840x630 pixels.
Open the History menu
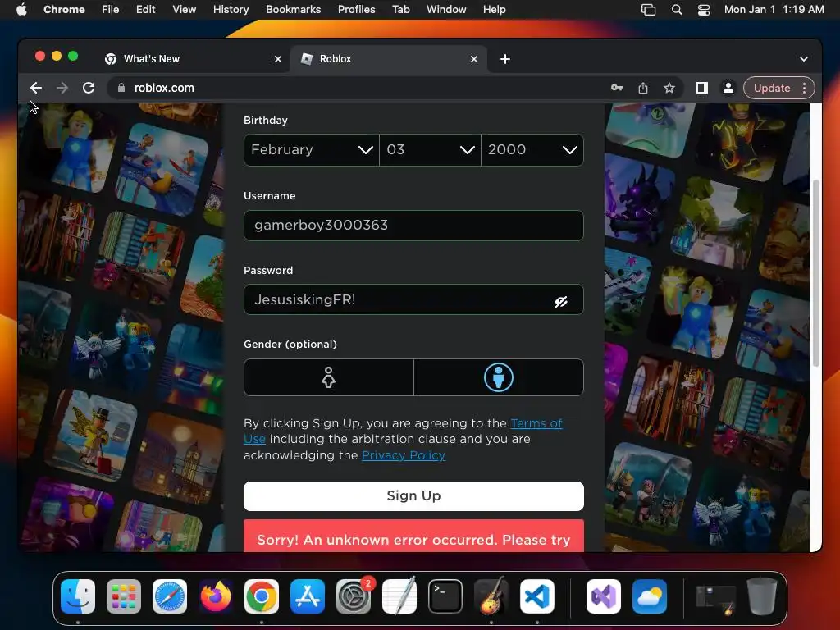[231, 10]
